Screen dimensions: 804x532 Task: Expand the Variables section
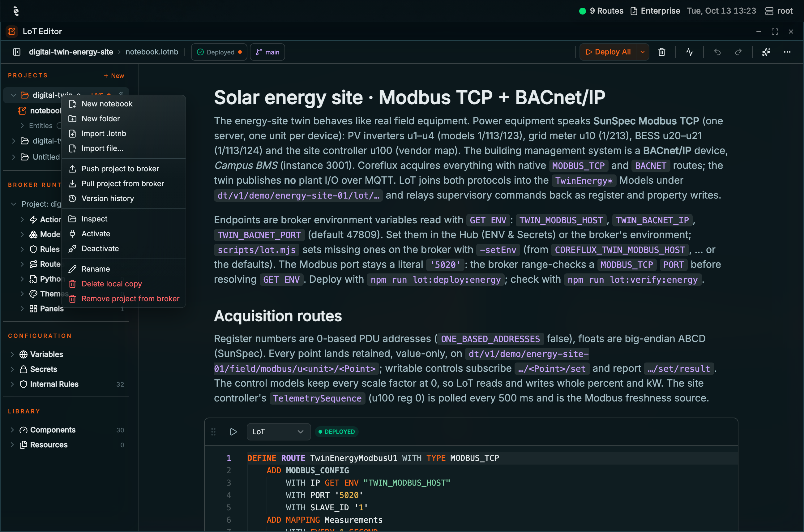(x=12, y=354)
